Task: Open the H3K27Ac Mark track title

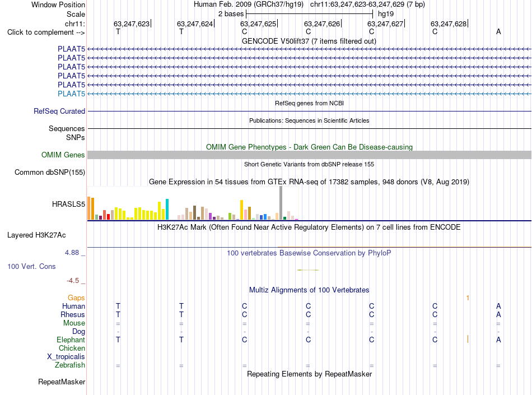Action: [x=309, y=227]
